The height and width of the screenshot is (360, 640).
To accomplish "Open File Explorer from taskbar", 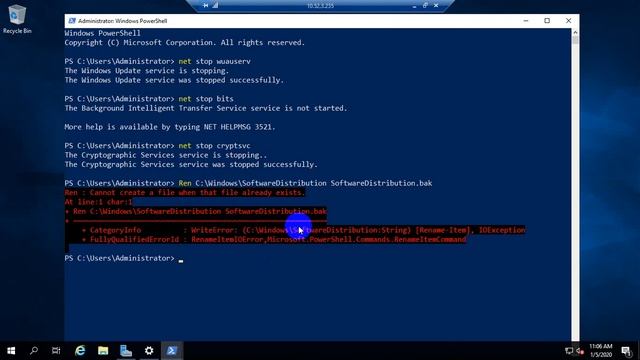I will click(103, 351).
